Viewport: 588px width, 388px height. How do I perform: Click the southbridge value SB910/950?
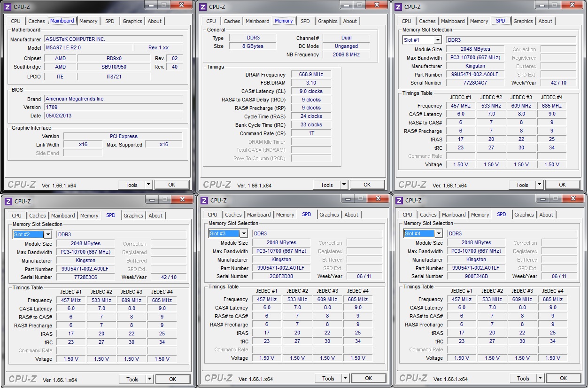pos(115,67)
